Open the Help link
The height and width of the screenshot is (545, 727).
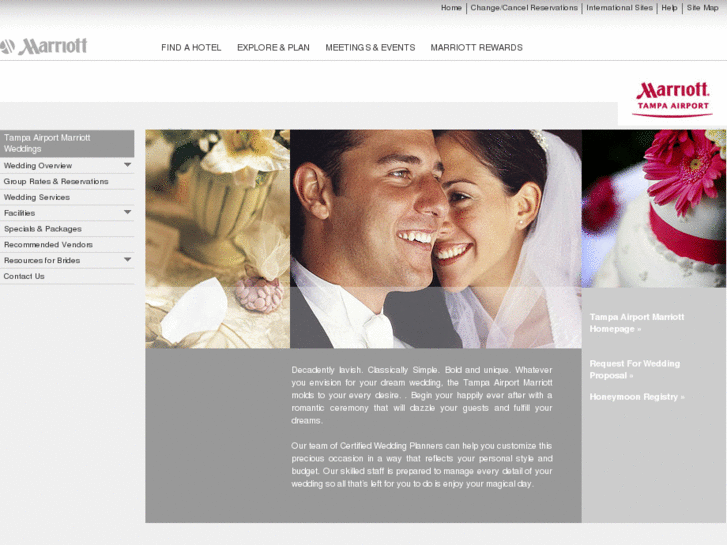pos(669,7)
